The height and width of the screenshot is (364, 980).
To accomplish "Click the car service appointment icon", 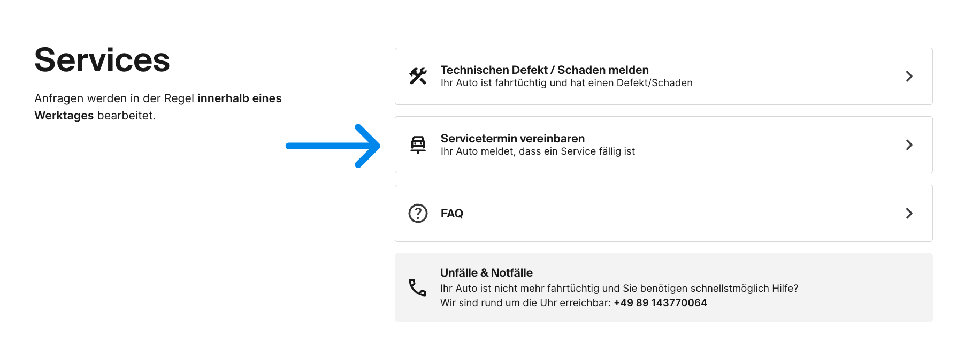I will [x=418, y=145].
